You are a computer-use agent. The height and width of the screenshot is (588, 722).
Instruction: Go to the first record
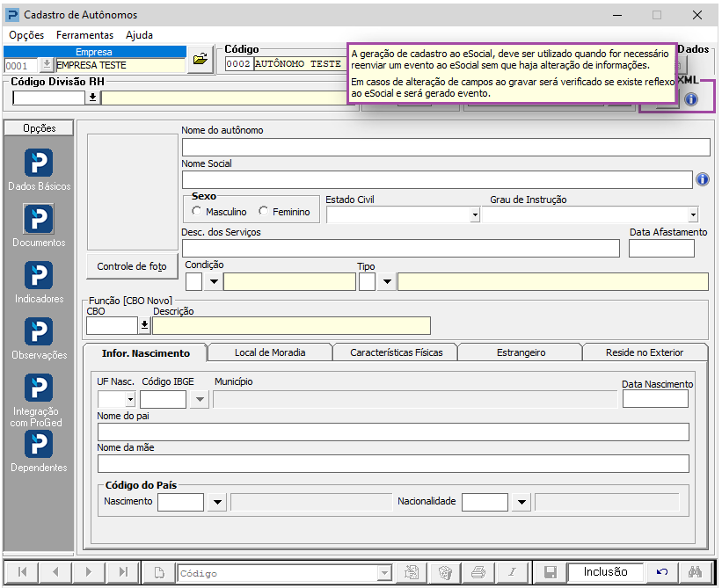[22, 572]
